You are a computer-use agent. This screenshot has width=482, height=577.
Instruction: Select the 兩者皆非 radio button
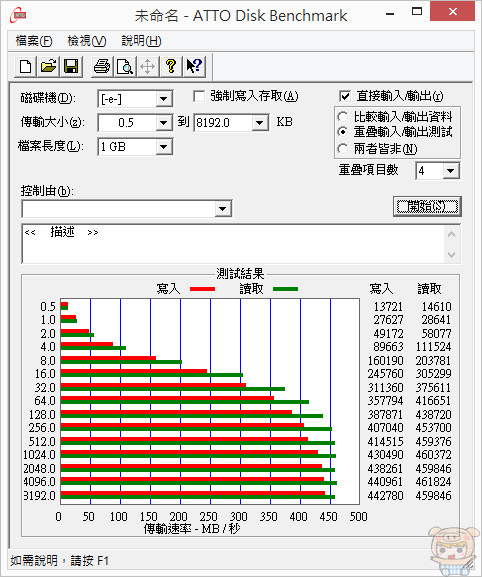[343, 149]
